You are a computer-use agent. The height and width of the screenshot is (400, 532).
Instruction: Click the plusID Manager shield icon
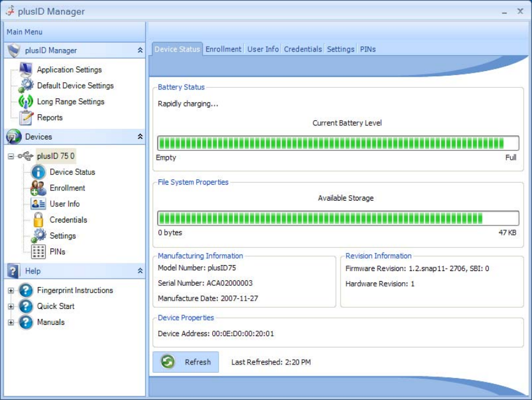14,50
